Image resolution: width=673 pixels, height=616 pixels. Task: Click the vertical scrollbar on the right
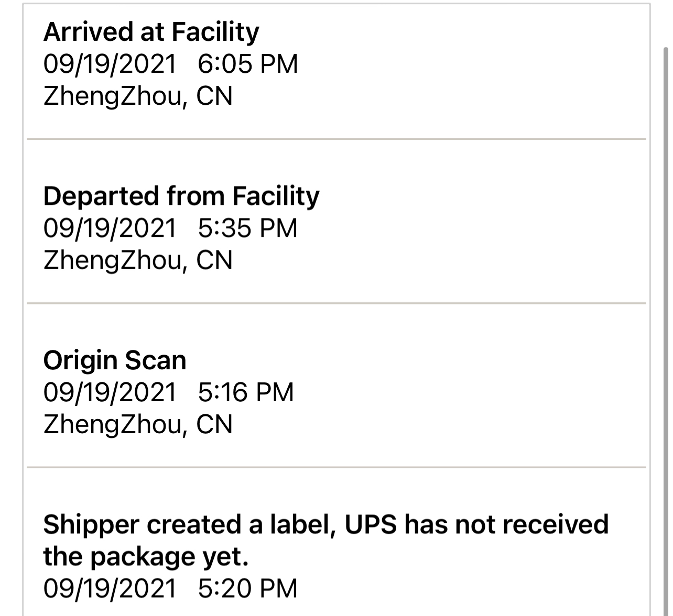(666, 314)
